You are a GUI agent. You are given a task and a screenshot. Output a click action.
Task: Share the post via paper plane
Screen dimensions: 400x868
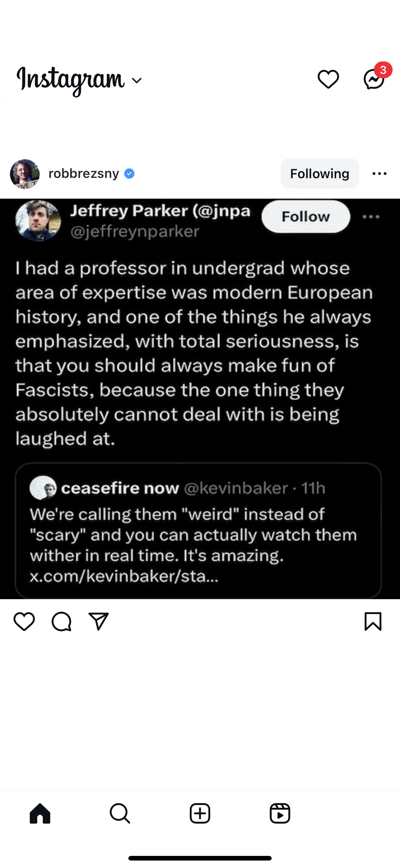point(98,622)
